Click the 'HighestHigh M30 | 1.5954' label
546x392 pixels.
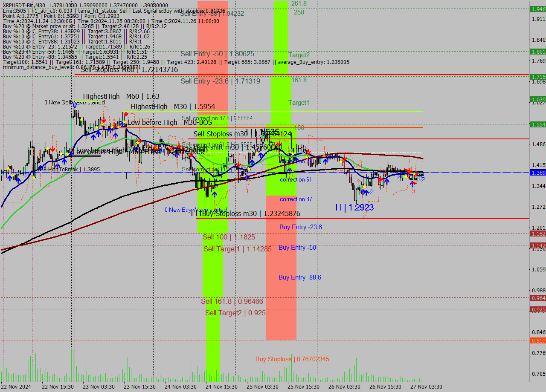[173, 107]
